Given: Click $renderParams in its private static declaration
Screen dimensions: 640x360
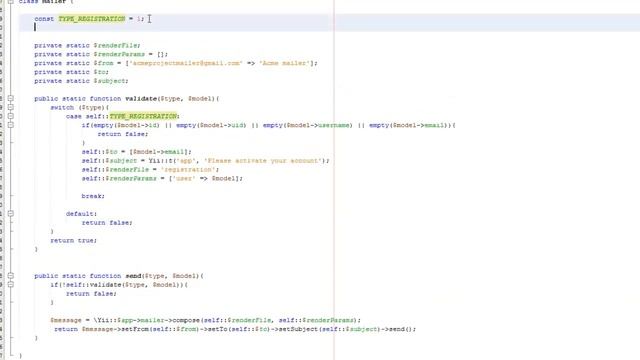Looking at the screenshot, I should point(119,54).
